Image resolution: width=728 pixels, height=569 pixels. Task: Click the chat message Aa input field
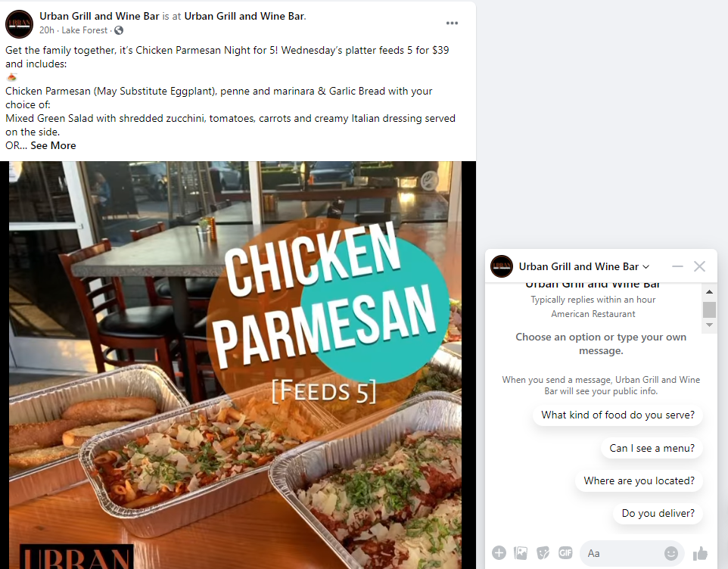[x=622, y=553]
